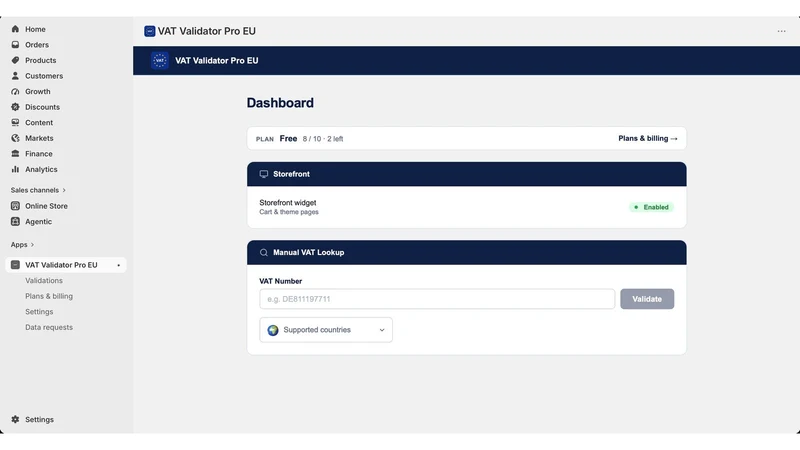Click the VAT logo in dark banner
Screen dimensions: 800x450
(160, 60)
